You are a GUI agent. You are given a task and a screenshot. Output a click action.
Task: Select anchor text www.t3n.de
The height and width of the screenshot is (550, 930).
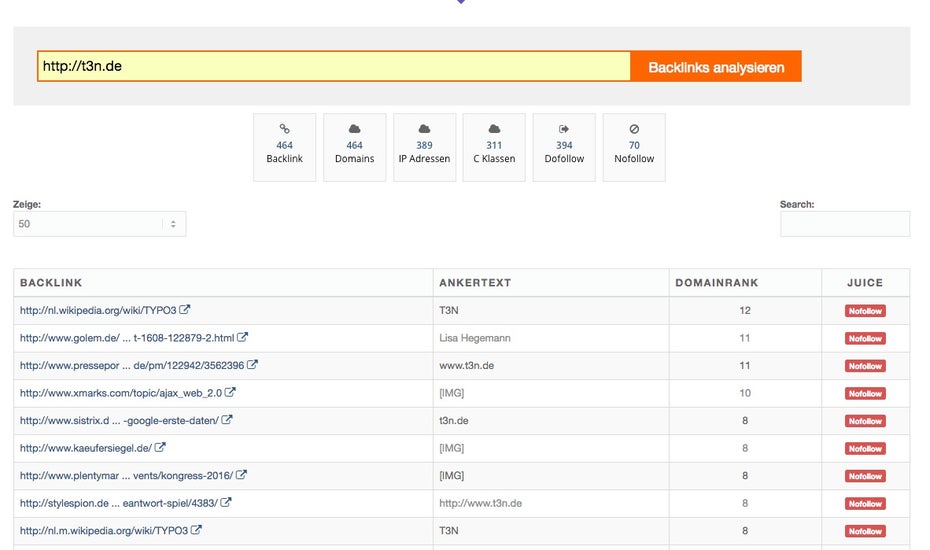point(466,365)
